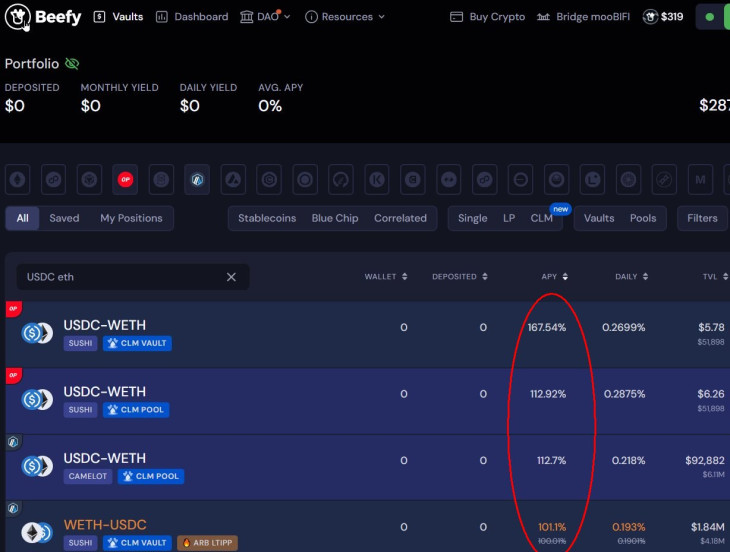Show only Pools
This screenshot has height=552, width=730.
pyautogui.click(x=643, y=218)
